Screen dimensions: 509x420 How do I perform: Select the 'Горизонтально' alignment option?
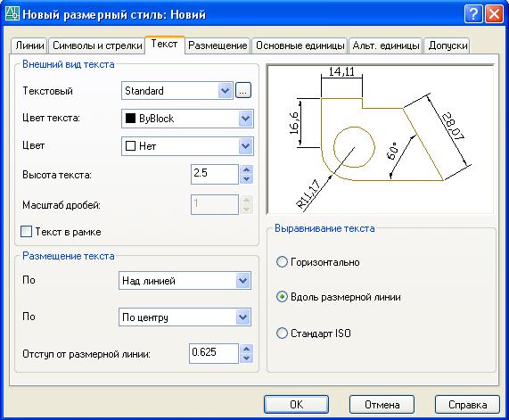click(x=282, y=262)
